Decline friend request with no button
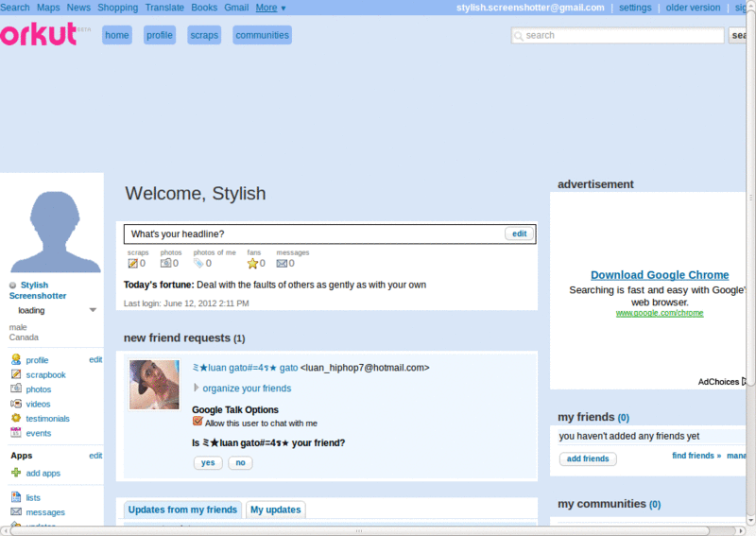756x536 pixels. coord(240,462)
